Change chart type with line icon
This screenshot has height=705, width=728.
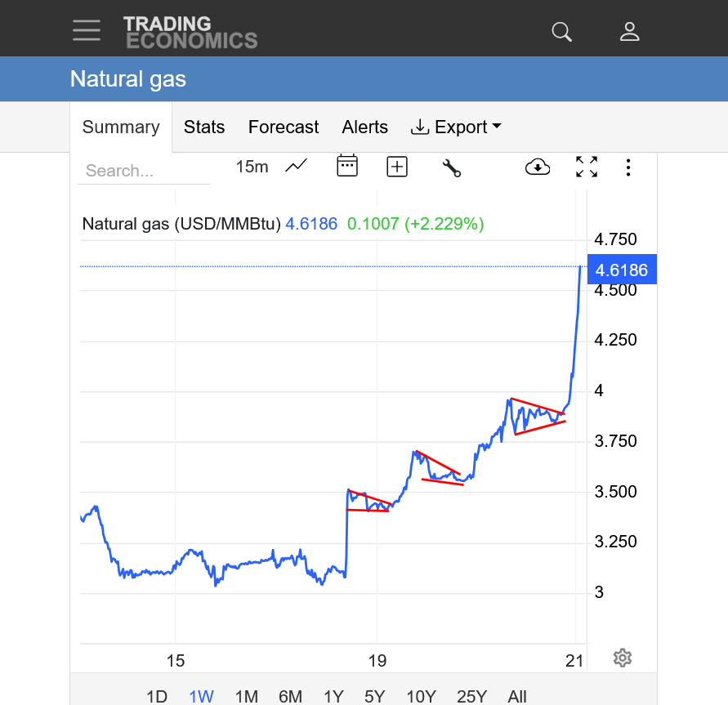tap(296, 167)
